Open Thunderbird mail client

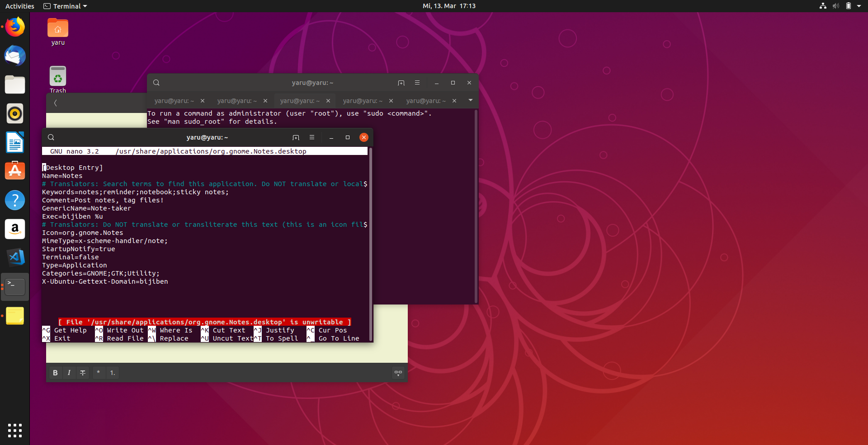(15, 56)
